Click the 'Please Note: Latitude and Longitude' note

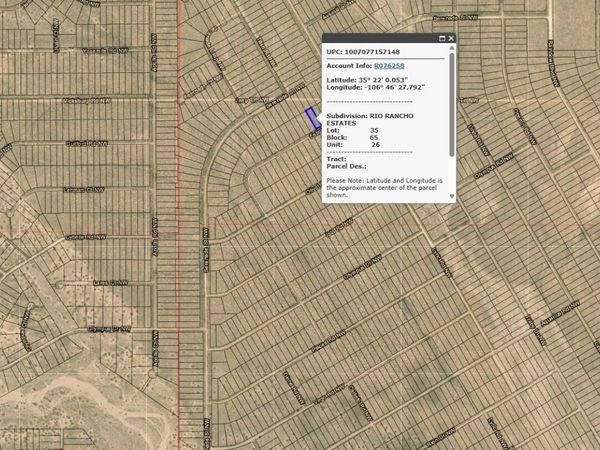(x=385, y=188)
